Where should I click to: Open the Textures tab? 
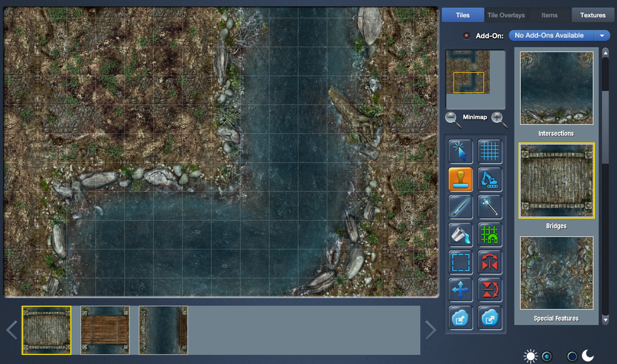click(593, 15)
